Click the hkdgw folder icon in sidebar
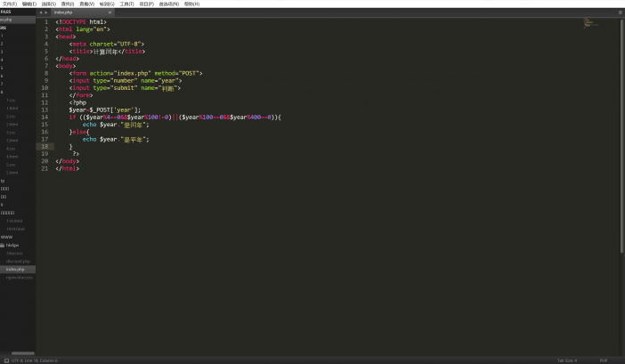 [x=3, y=245]
